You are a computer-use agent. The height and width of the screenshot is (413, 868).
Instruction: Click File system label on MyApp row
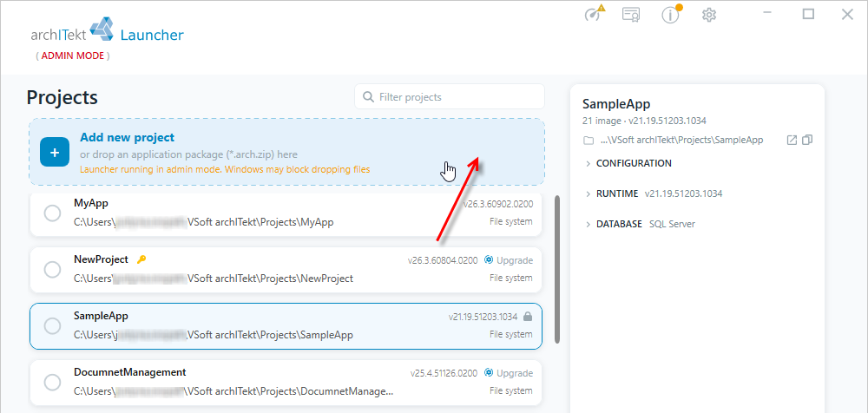(x=511, y=221)
